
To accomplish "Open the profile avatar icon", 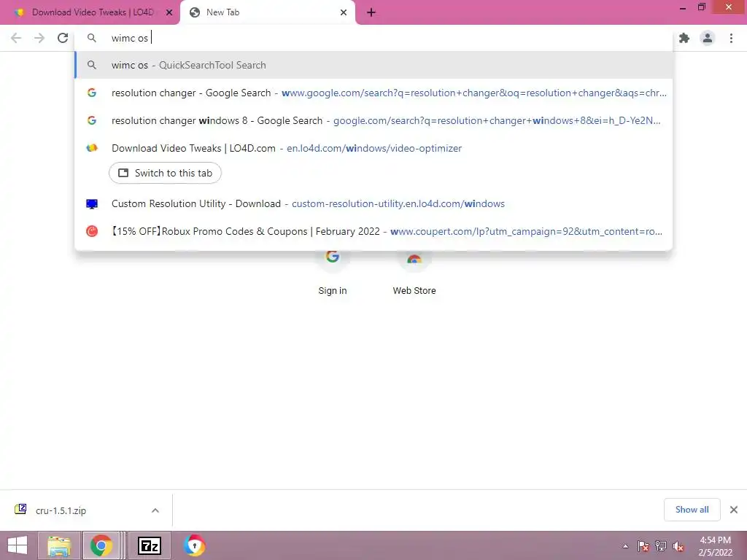I will 708,38.
